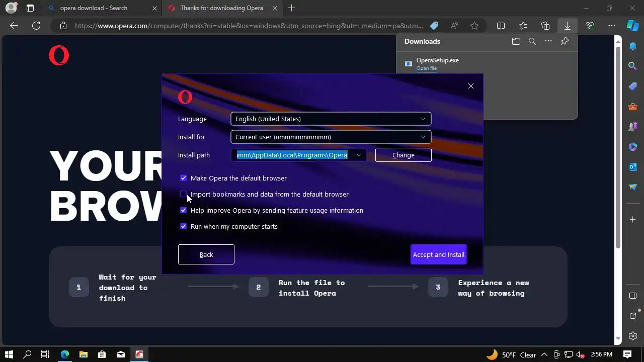Add this page to favorites
Image resolution: width=644 pixels, height=362 pixels.
[474, 26]
